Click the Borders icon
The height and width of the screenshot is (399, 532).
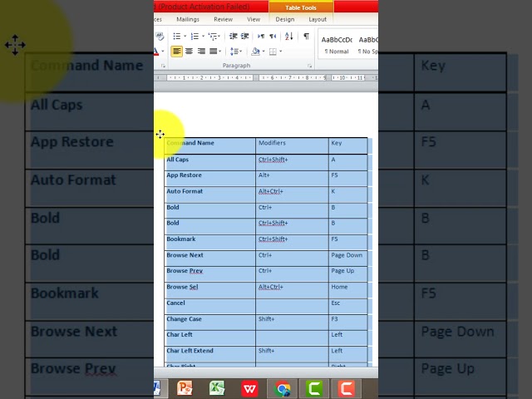tap(273, 52)
